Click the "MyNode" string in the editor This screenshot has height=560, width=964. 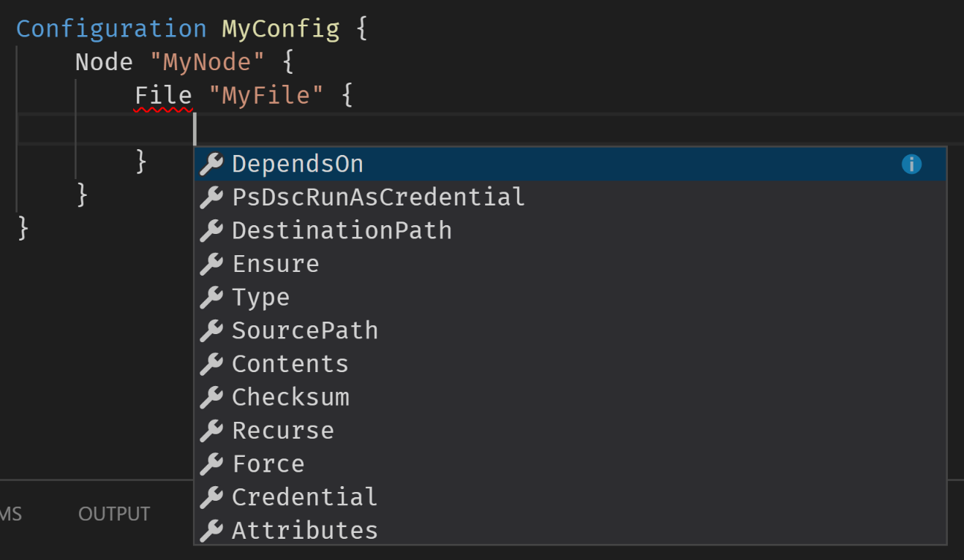click(x=207, y=62)
